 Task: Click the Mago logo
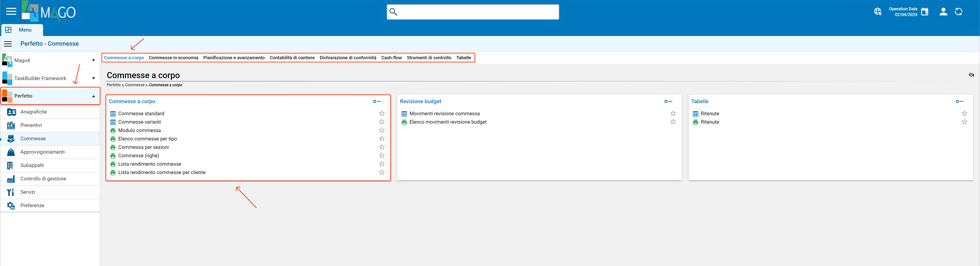49,11
